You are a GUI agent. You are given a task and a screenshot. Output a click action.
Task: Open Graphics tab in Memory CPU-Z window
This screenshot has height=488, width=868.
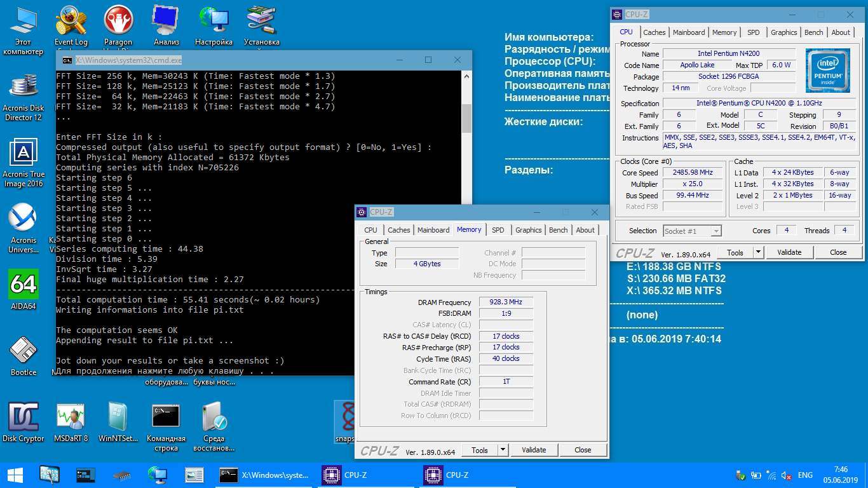point(529,230)
